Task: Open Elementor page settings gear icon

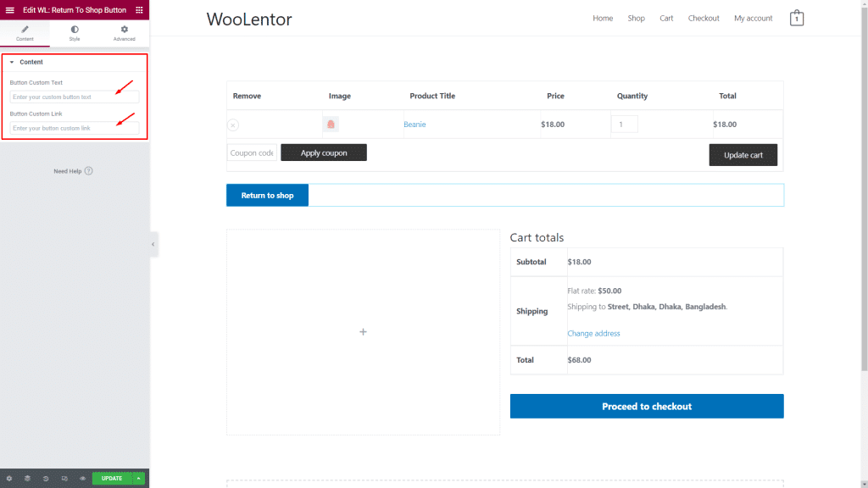Action: pos(9,478)
